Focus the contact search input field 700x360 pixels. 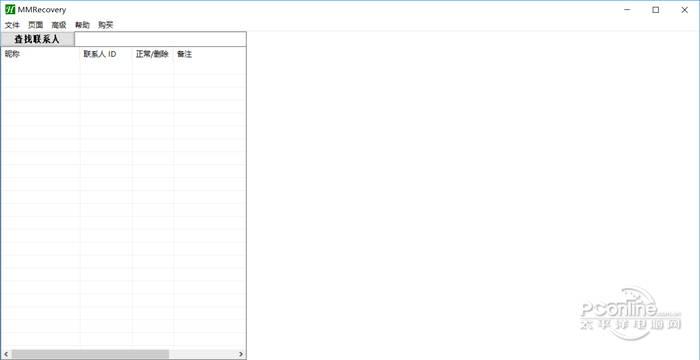pyautogui.click(x=160, y=39)
